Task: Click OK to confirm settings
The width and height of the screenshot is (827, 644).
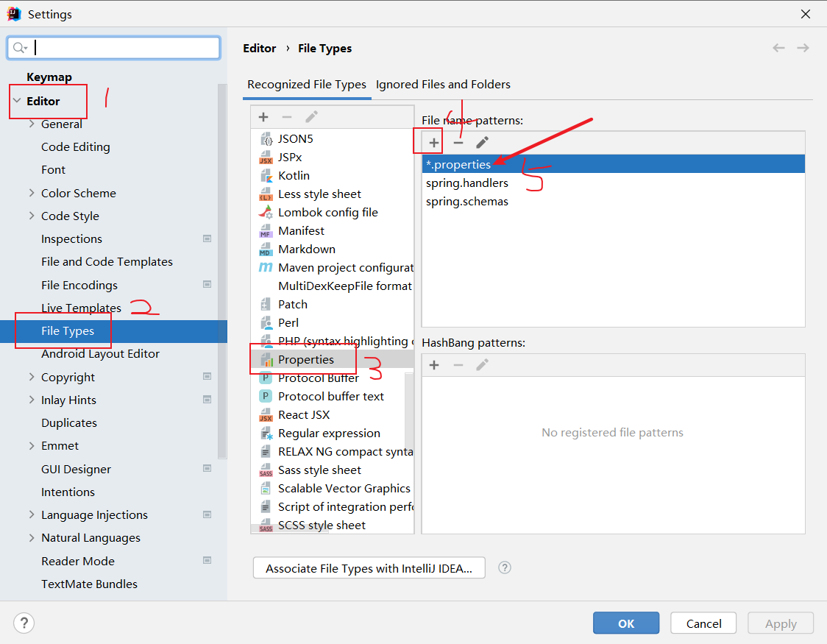Action: tap(626, 623)
